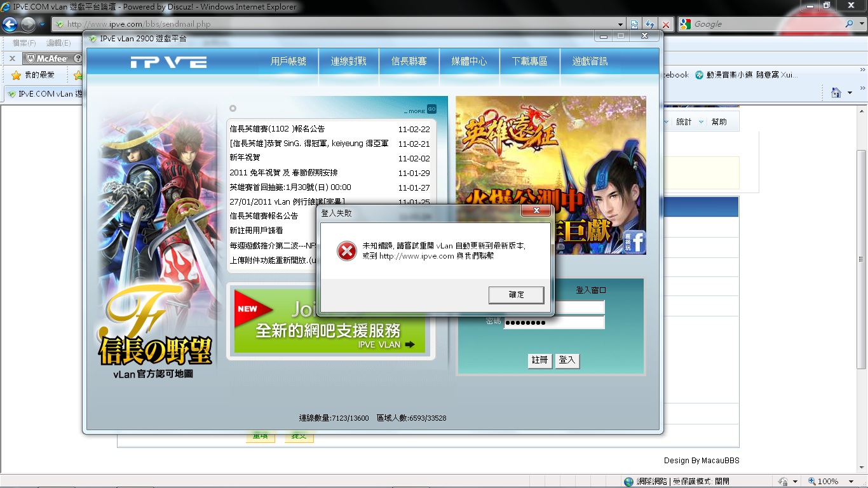Open news item 新年祝賀

245,158
